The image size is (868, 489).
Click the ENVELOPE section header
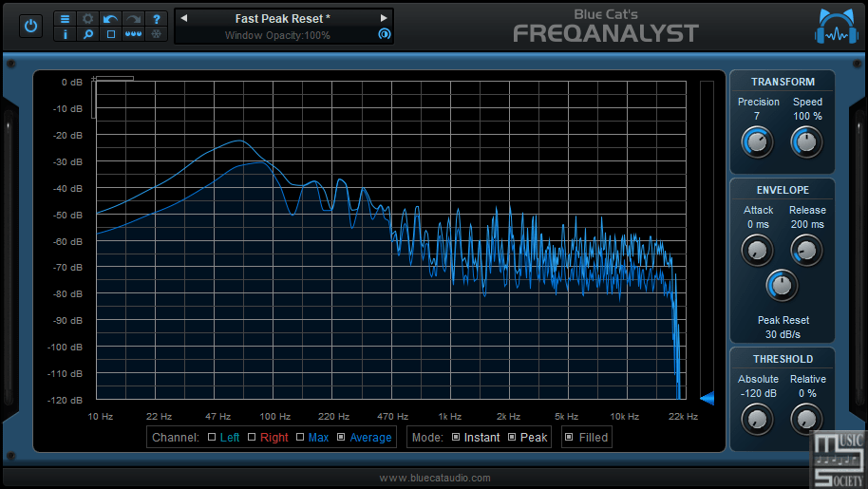[783, 190]
